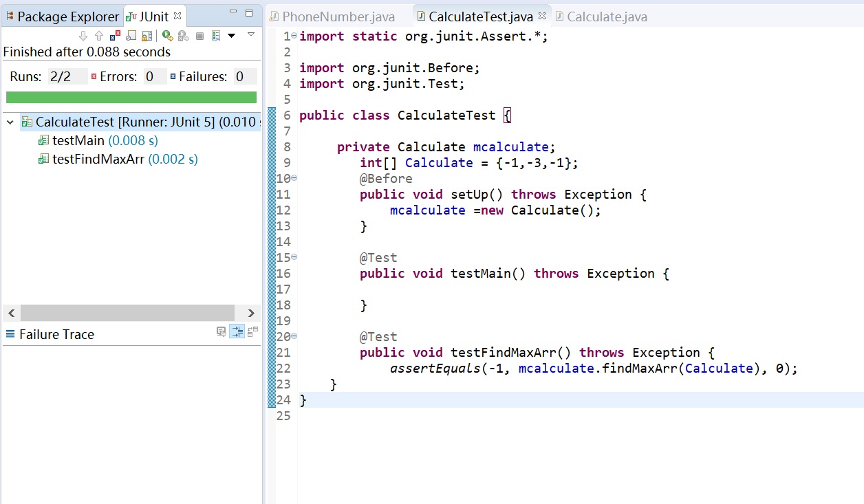Click 'findMaxArr' call in code
This screenshot has height=504, width=864.
tap(639, 369)
